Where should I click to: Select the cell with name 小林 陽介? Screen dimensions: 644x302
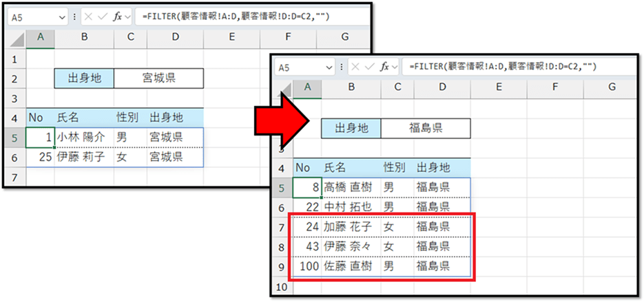click(x=82, y=137)
